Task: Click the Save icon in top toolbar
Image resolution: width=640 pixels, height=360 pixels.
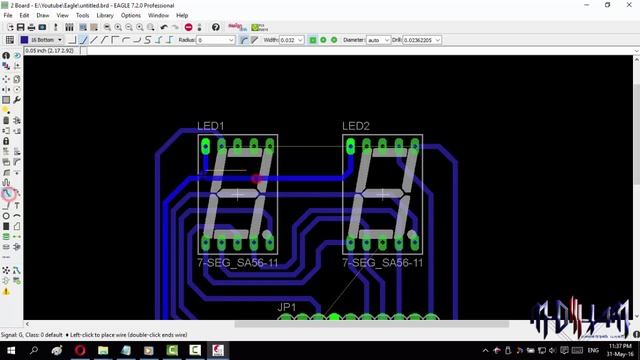Action: [x=20, y=27]
